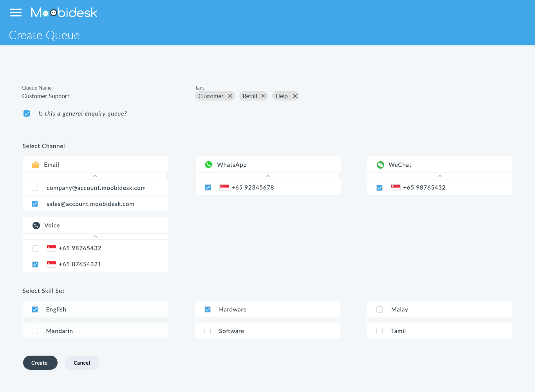Collapse the Voice channel list
This screenshot has width=535, height=392.
click(x=96, y=237)
